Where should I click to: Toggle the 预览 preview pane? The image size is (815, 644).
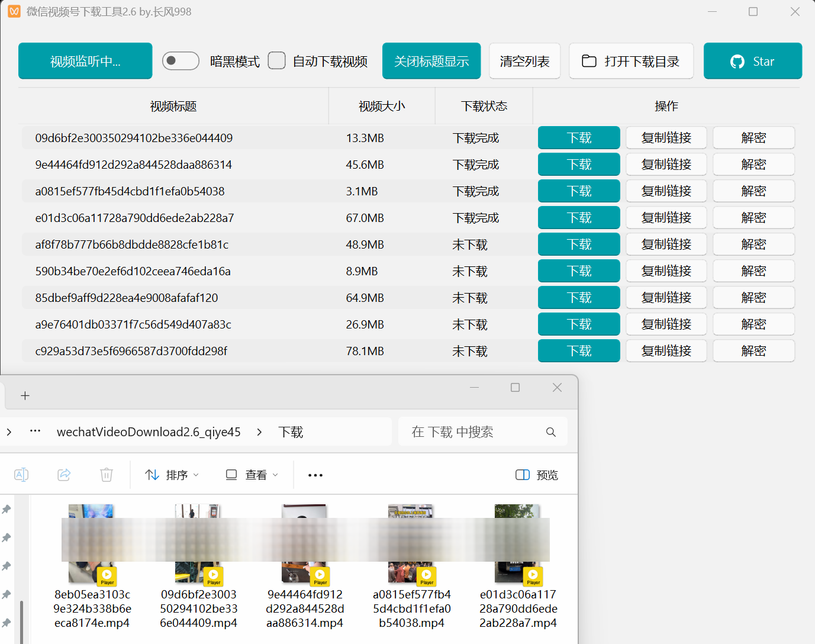point(536,474)
